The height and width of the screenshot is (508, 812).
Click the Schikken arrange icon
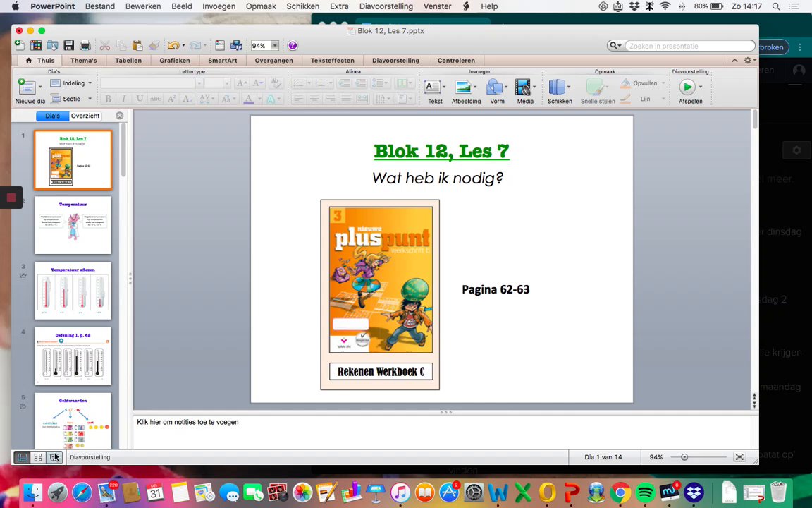point(557,87)
